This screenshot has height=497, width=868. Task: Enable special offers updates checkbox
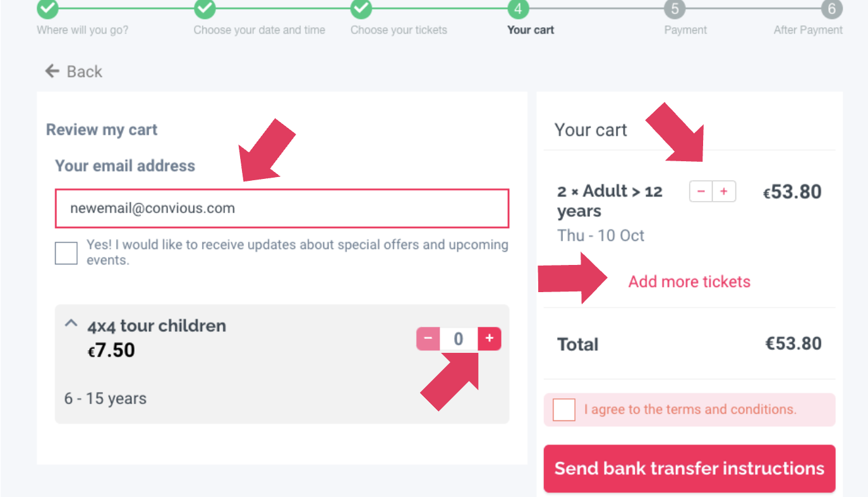[x=66, y=253]
